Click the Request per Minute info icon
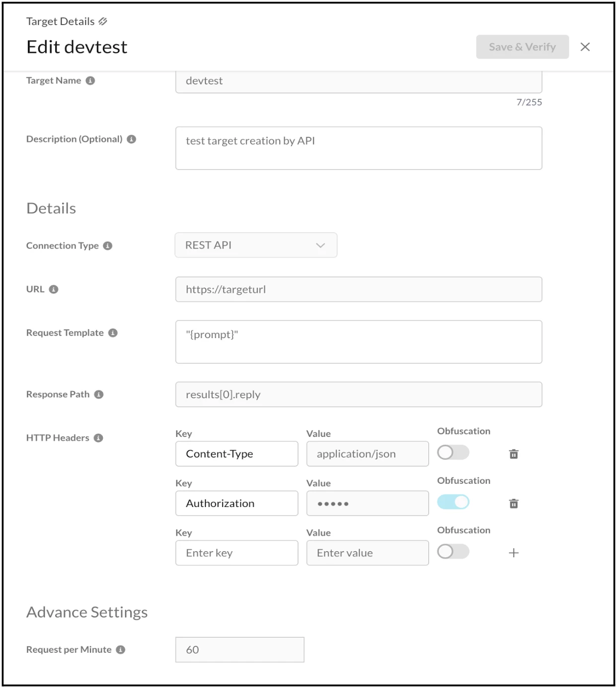The image size is (616, 687). (121, 650)
